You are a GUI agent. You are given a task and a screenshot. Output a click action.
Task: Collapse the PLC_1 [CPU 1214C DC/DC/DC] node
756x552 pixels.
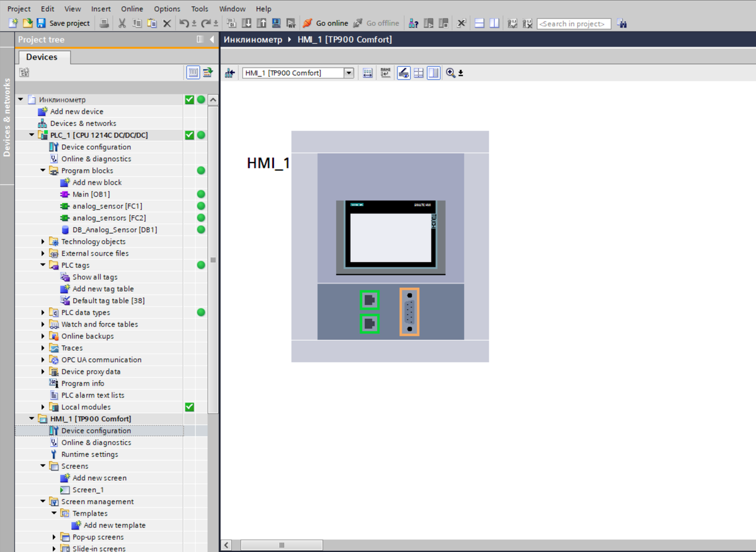pos(31,135)
